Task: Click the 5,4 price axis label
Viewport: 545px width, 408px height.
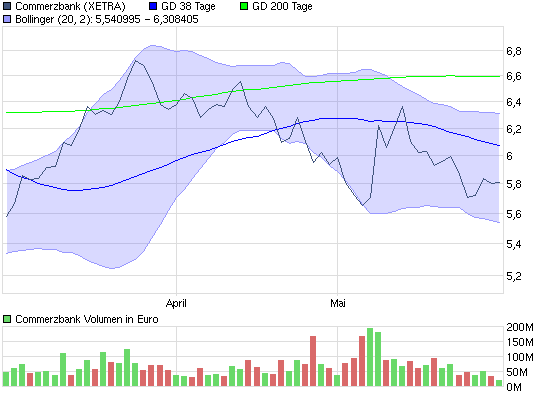Action: click(514, 244)
